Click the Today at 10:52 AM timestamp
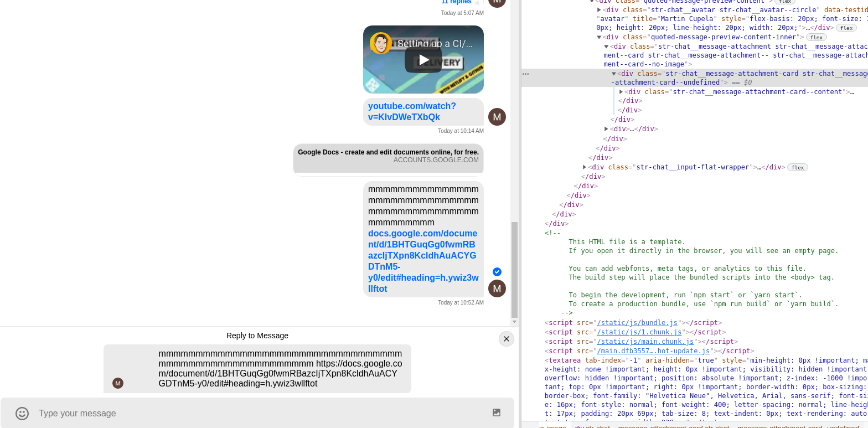 click(x=461, y=302)
